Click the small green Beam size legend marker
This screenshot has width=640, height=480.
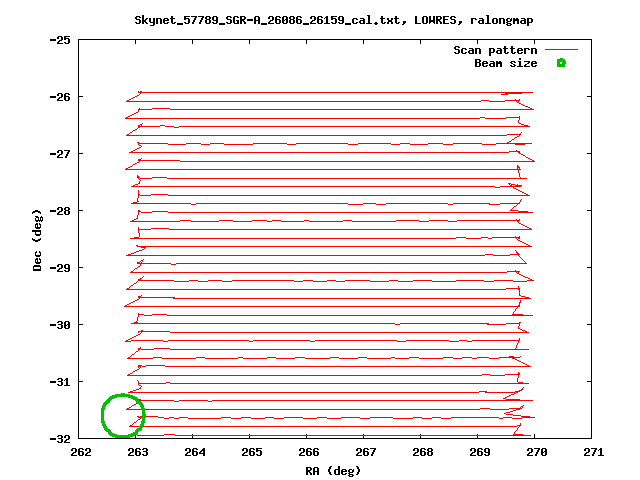(561, 63)
